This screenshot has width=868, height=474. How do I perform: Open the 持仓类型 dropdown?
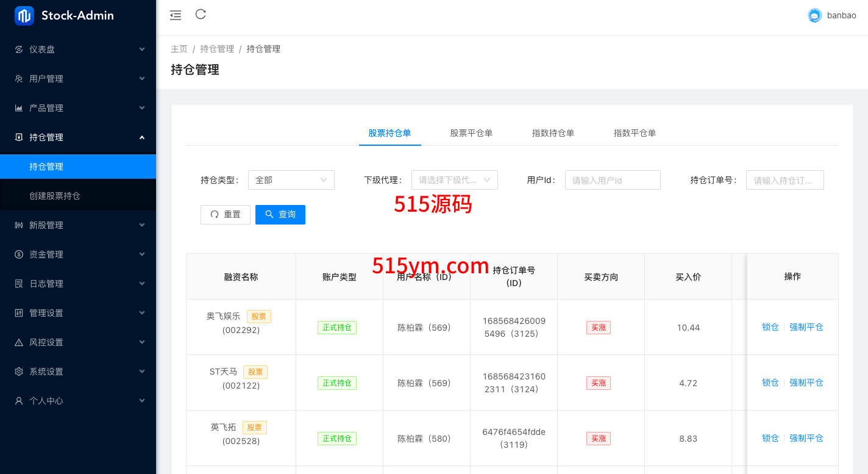point(291,180)
